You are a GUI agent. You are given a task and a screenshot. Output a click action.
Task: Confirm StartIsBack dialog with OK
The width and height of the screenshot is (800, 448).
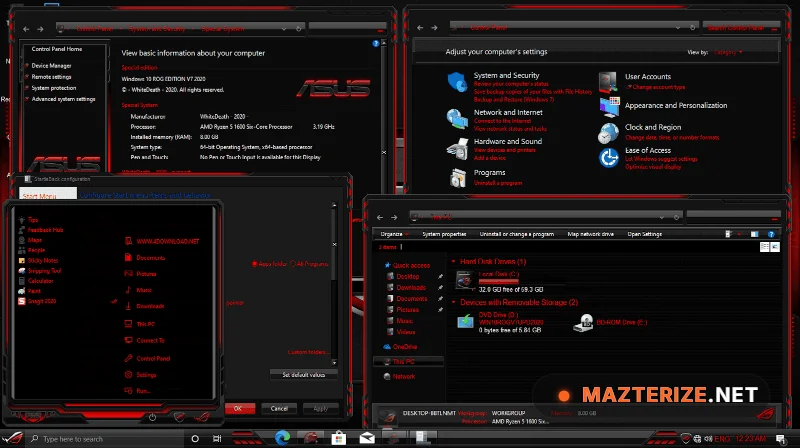point(238,408)
